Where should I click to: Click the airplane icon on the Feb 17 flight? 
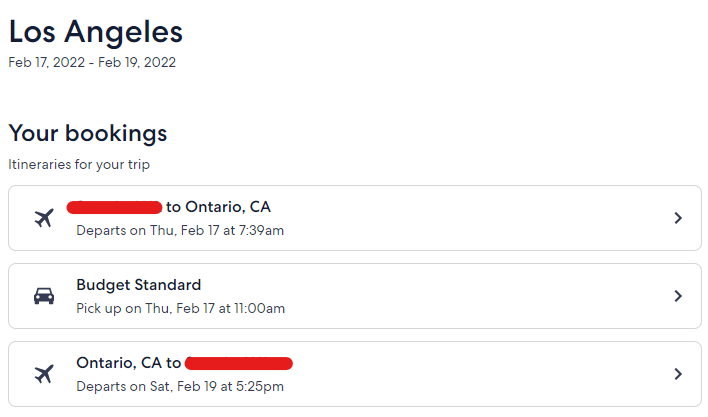pyautogui.click(x=44, y=218)
